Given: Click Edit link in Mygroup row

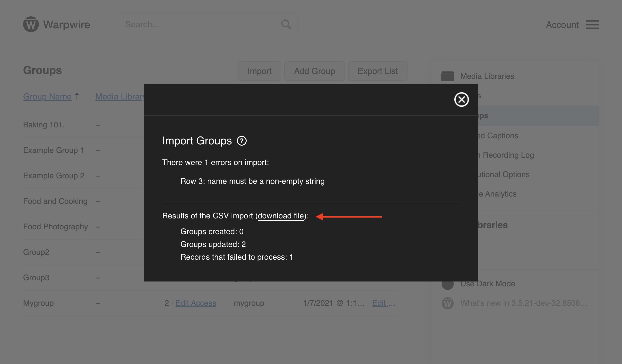Looking at the screenshot, I should click(x=379, y=303).
